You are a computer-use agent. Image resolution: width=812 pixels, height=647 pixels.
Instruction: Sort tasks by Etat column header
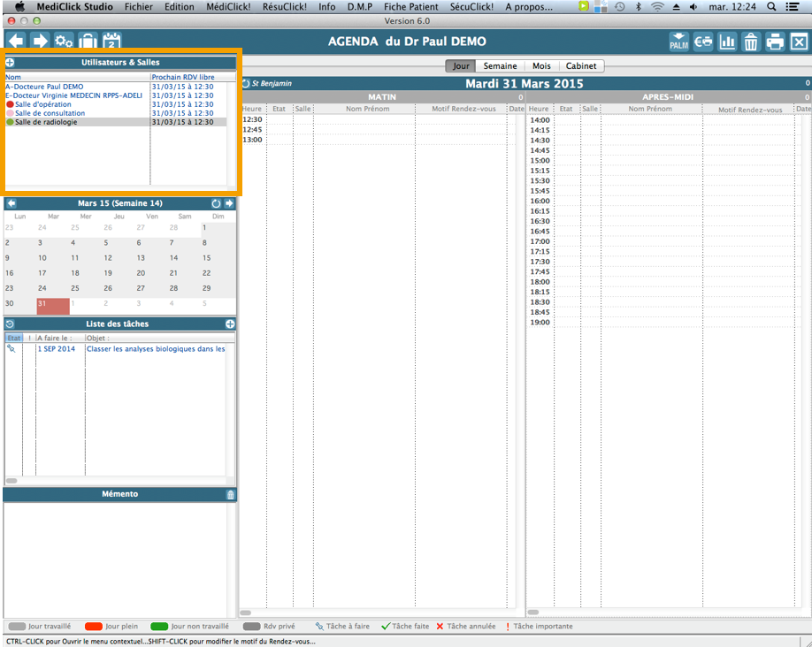pyautogui.click(x=14, y=338)
